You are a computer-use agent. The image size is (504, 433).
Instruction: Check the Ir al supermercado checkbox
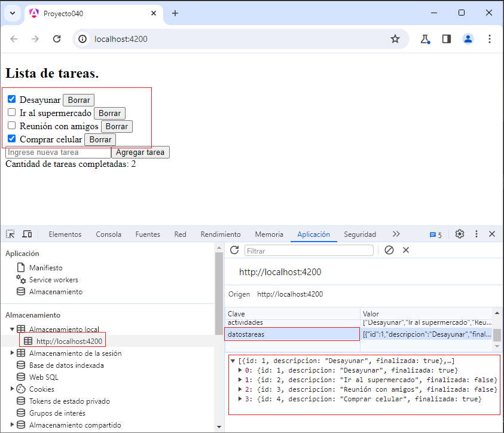(11, 112)
